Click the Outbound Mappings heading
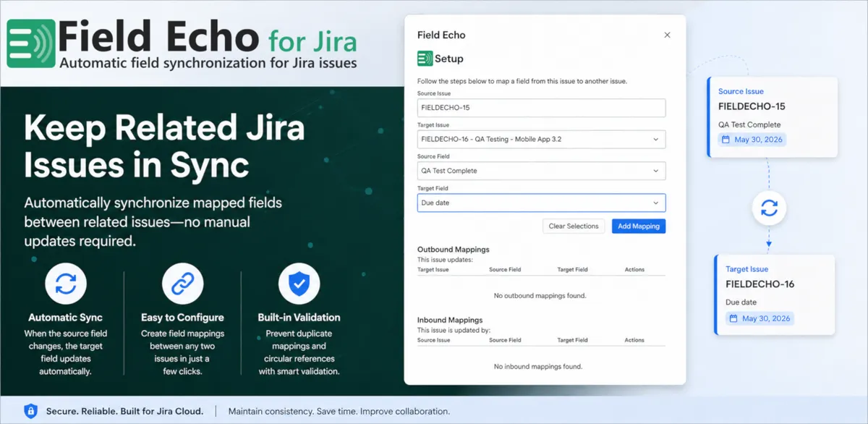 [x=454, y=250]
